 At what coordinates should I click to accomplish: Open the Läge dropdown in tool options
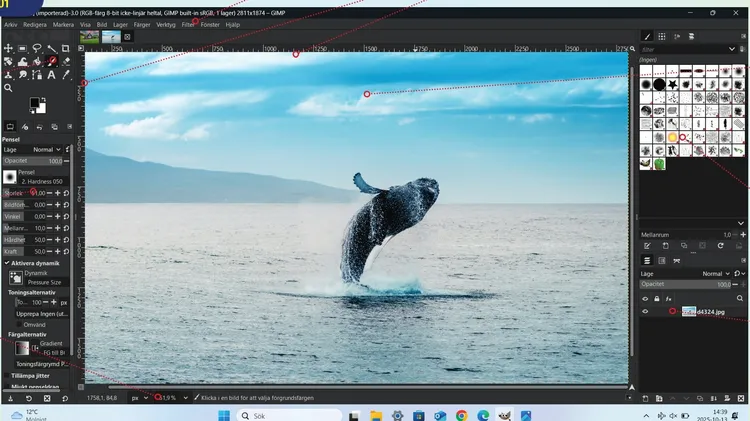[x=47, y=149]
